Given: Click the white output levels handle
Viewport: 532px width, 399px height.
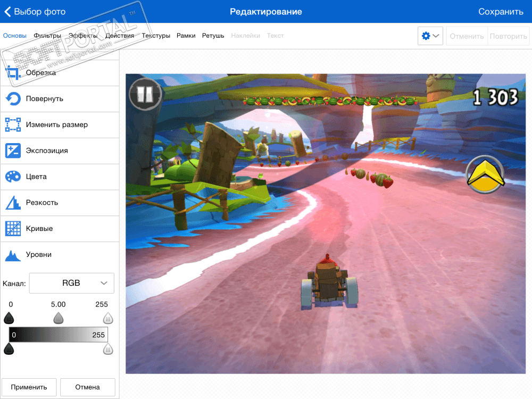Looking at the screenshot, I should pyautogui.click(x=108, y=349).
